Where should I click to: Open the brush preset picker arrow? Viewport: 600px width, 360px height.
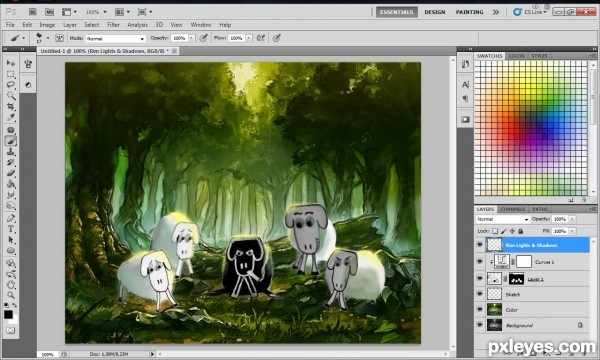tap(48, 38)
